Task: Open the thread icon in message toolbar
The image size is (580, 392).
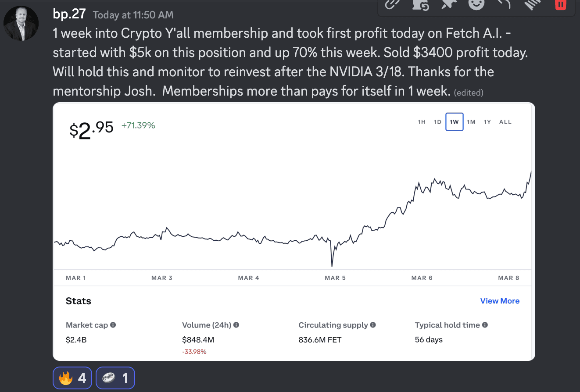Action: pyautogui.click(x=533, y=4)
